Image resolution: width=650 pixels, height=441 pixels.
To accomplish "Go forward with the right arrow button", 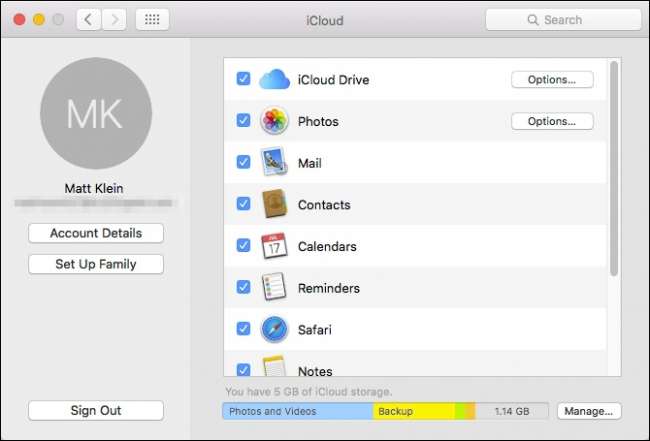I will point(114,19).
